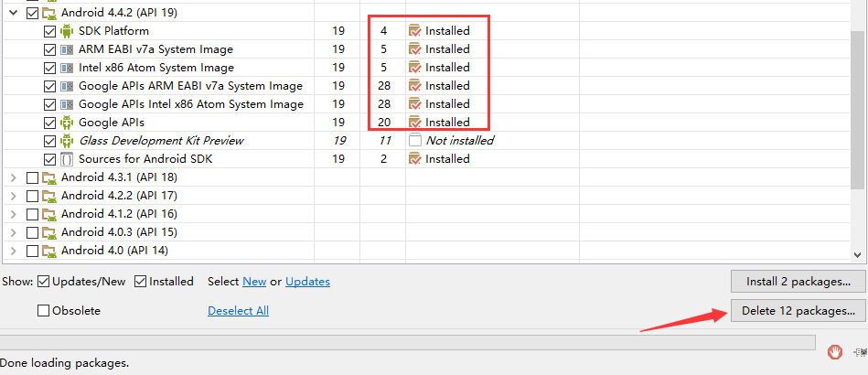This screenshot has width=868, height=375.
Task: Enable the Obsolete checkbox
Action: tap(44, 311)
